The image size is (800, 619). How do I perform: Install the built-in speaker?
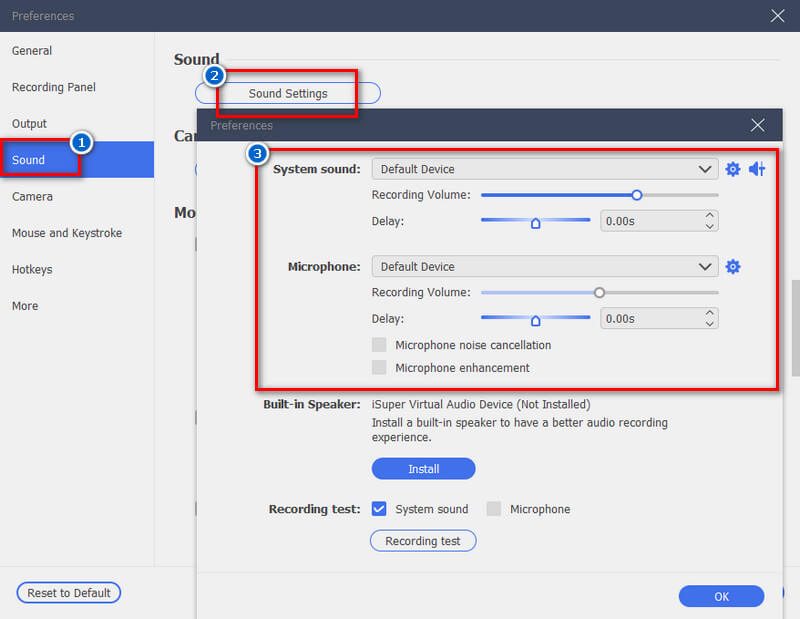tap(423, 468)
